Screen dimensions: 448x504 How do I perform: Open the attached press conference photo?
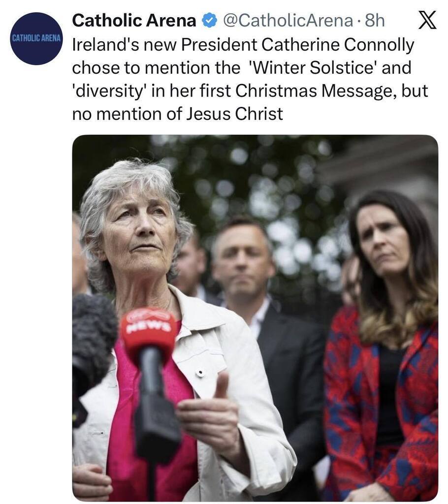click(255, 317)
